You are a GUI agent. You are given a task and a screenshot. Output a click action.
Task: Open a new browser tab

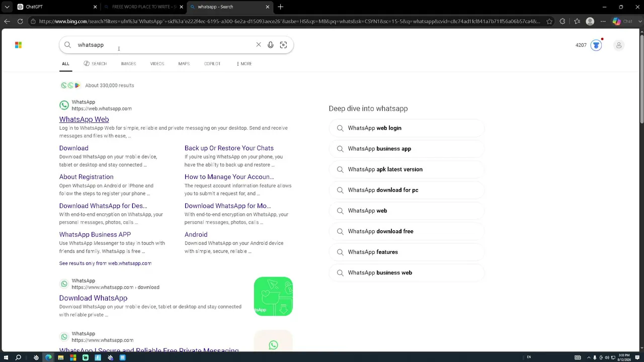click(281, 7)
